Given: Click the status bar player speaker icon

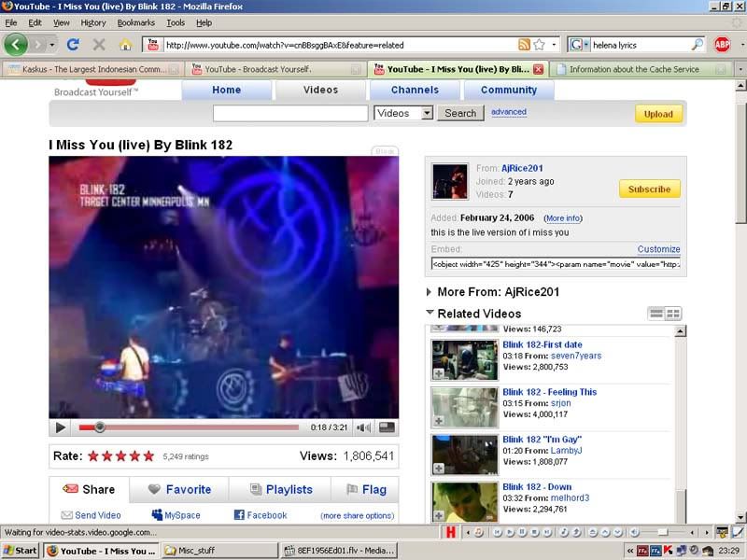Looking at the screenshot, I should click(x=635, y=532).
